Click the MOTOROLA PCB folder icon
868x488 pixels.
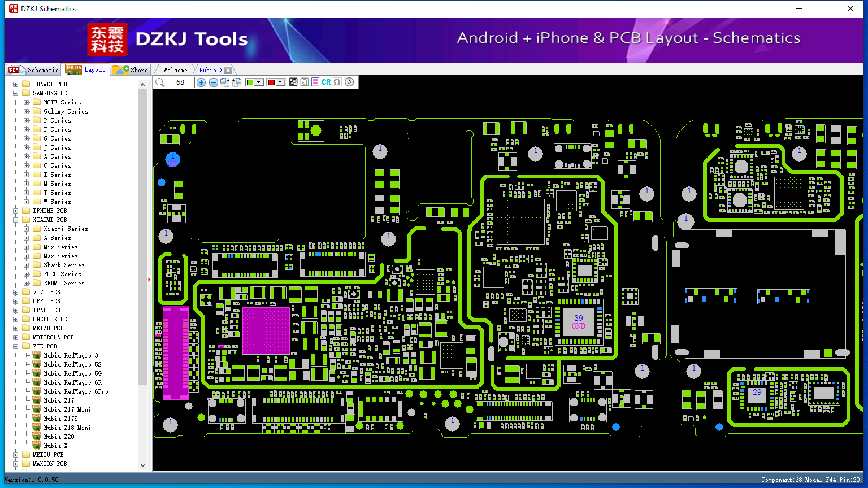point(25,337)
